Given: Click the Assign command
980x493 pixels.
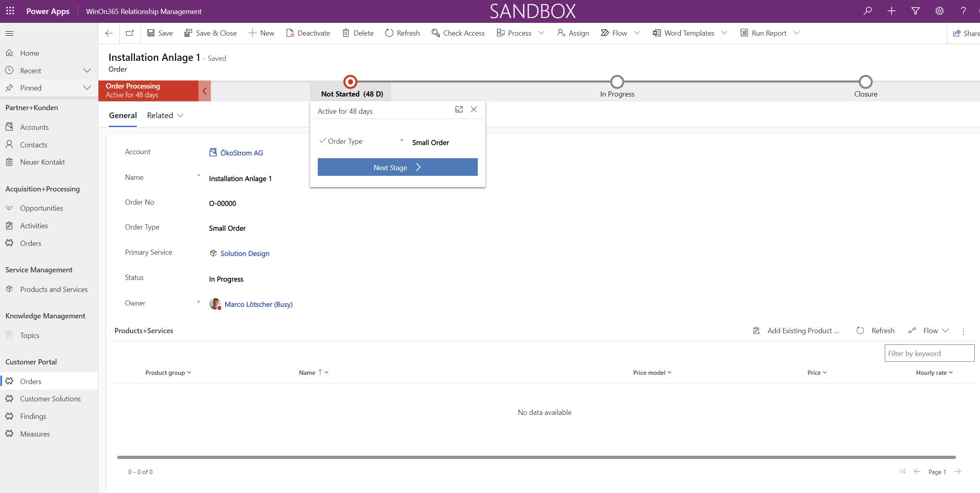Looking at the screenshot, I should click(x=573, y=33).
